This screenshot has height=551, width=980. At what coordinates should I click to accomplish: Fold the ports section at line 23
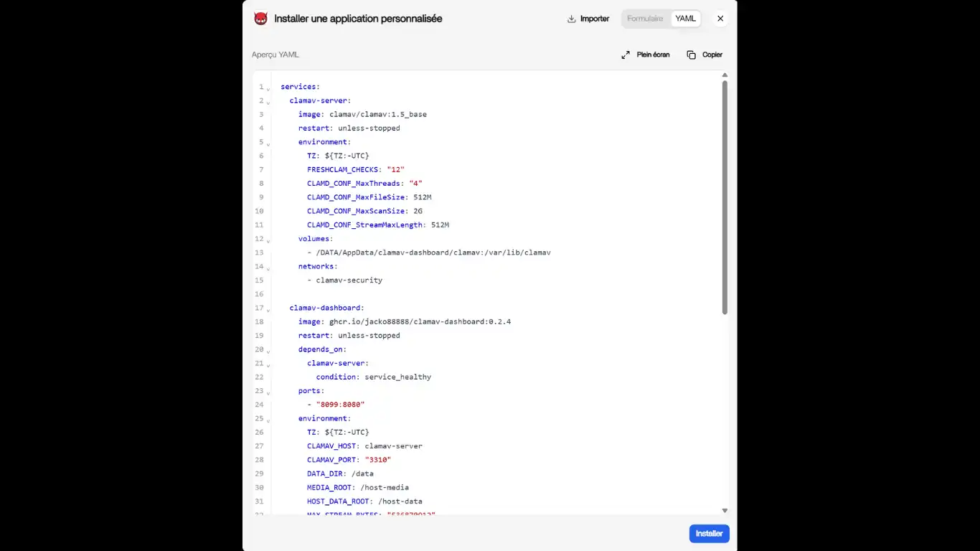pos(268,392)
